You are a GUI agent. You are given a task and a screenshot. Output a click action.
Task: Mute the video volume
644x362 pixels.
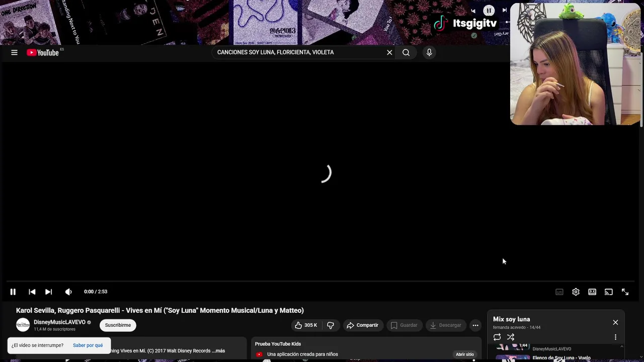68,292
